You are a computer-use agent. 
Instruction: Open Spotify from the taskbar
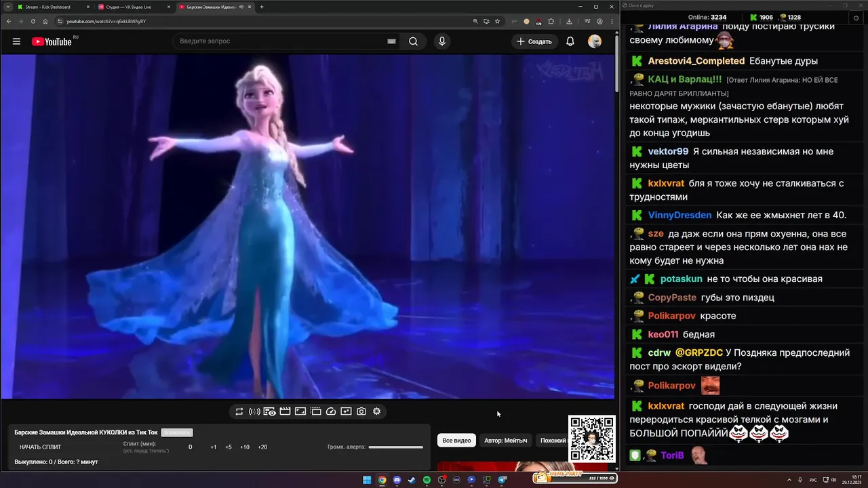pyautogui.click(x=427, y=480)
